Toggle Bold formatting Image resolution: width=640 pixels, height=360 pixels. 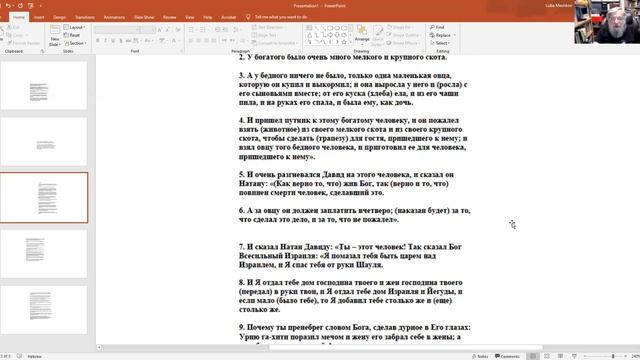click(x=98, y=40)
